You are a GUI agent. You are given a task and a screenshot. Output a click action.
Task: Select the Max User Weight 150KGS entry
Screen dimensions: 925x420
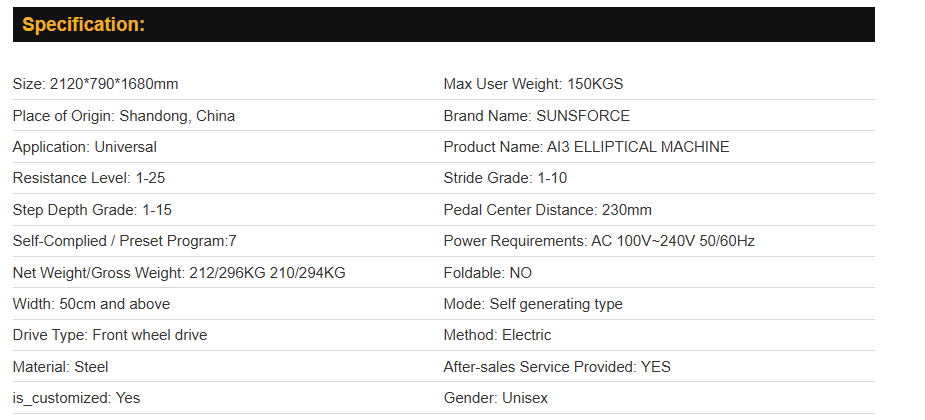[x=533, y=84]
